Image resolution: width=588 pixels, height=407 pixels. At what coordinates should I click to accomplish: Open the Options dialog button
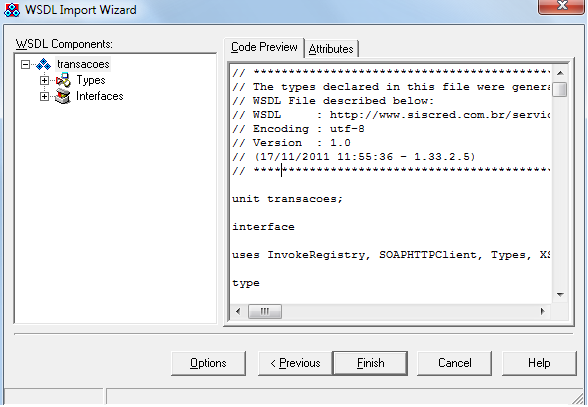click(208, 363)
